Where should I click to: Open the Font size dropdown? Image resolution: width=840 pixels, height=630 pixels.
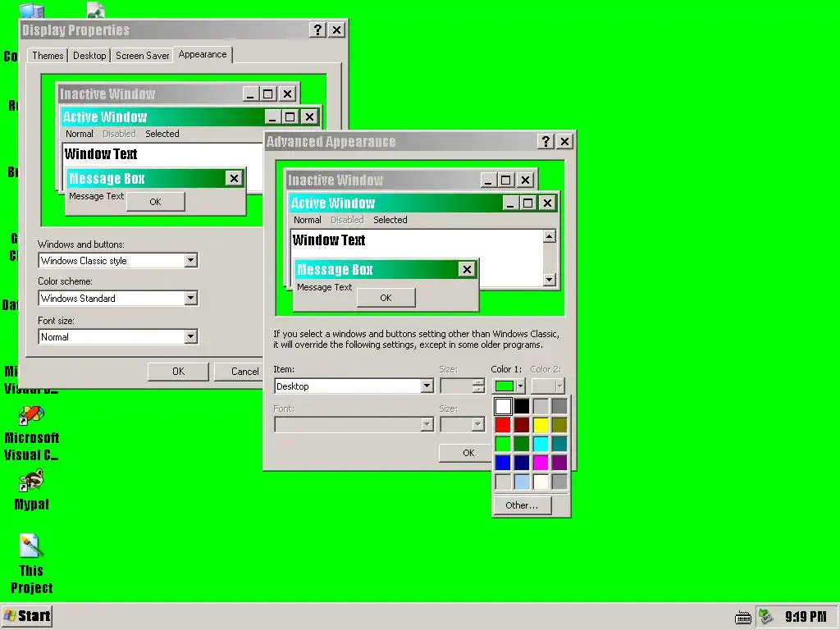pos(190,336)
